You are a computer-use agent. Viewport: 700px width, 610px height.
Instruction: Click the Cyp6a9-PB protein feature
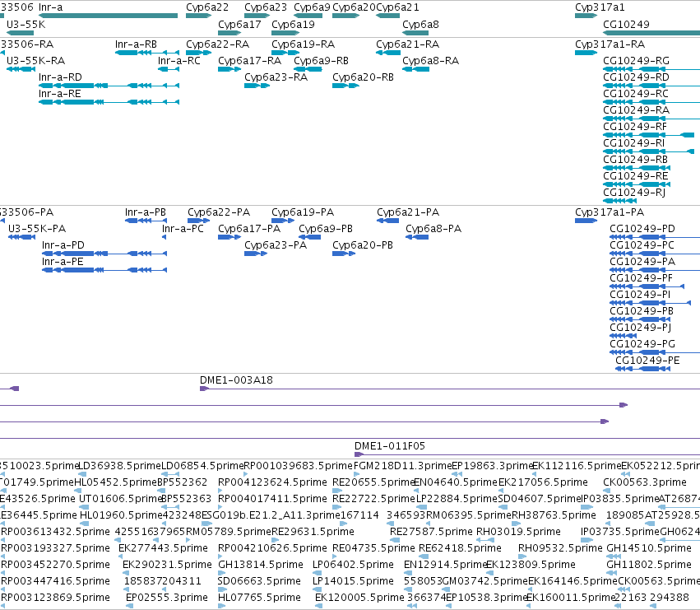tap(310, 237)
